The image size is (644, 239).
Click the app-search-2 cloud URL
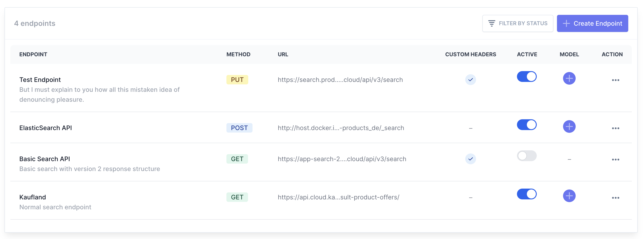342,159
